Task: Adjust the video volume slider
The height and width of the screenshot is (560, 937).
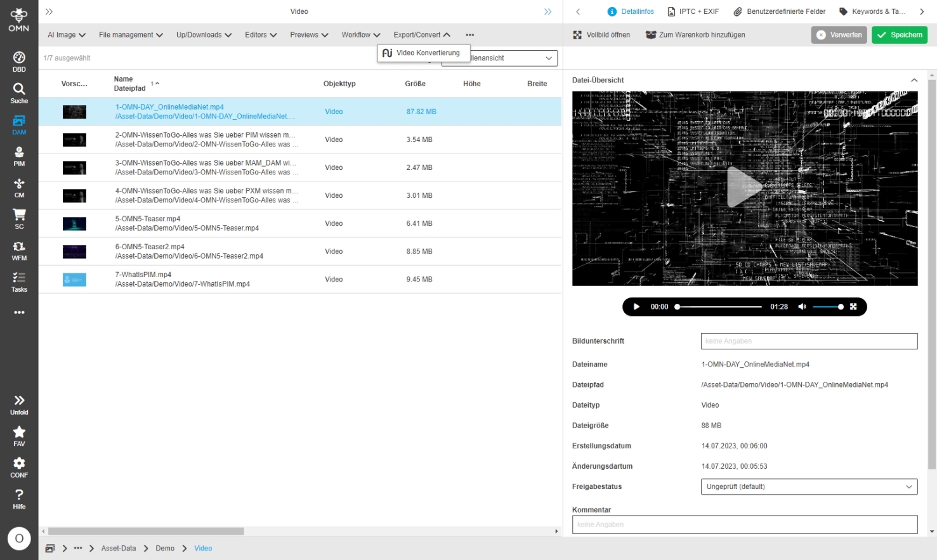Action: 828,307
